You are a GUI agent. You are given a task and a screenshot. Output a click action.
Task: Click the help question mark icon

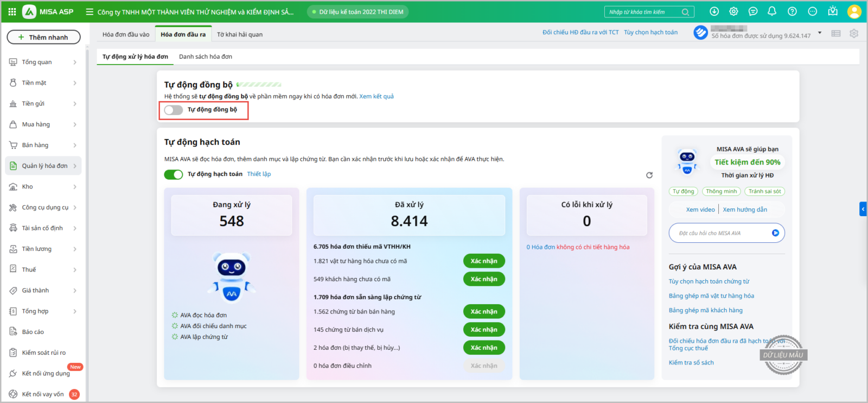[x=792, y=11]
